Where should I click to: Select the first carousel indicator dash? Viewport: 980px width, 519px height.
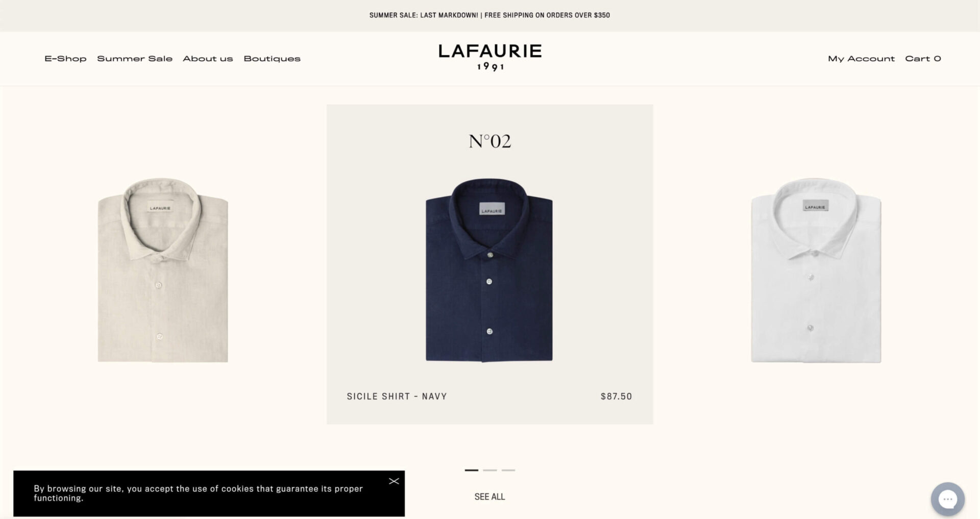pyautogui.click(x=472, y=470)
